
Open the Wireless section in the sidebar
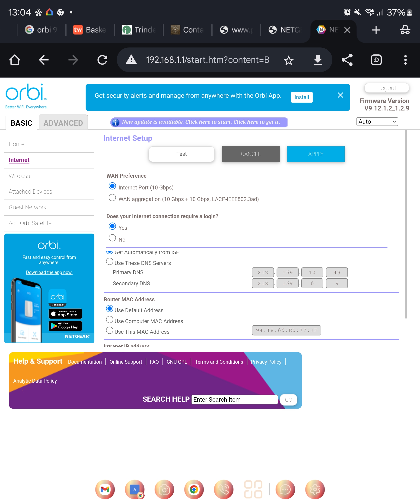click(x=19, y=176)
